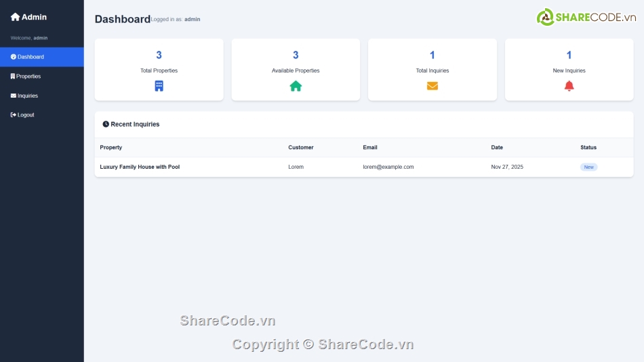Click the Logout arrow icon in sidebar

(13, 115)
